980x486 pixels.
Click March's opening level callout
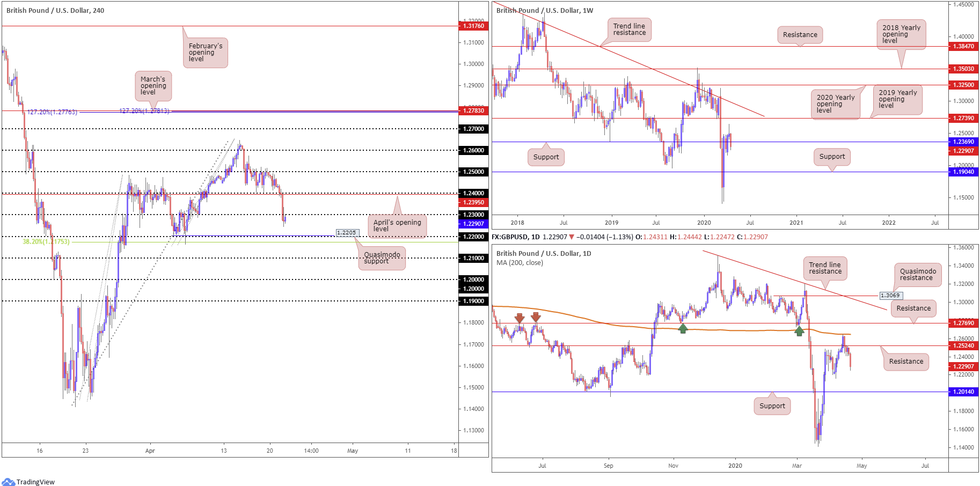[x=153, y=86]
